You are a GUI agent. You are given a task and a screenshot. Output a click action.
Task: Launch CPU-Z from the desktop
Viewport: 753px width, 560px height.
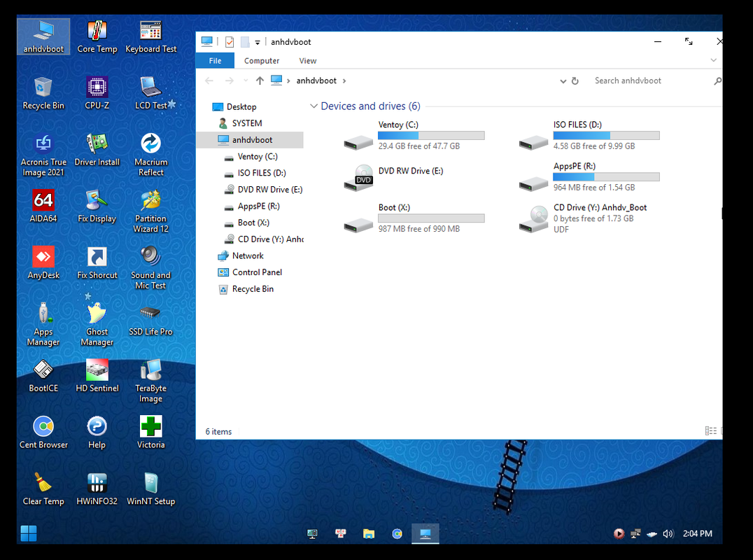[x=97, y=93]
